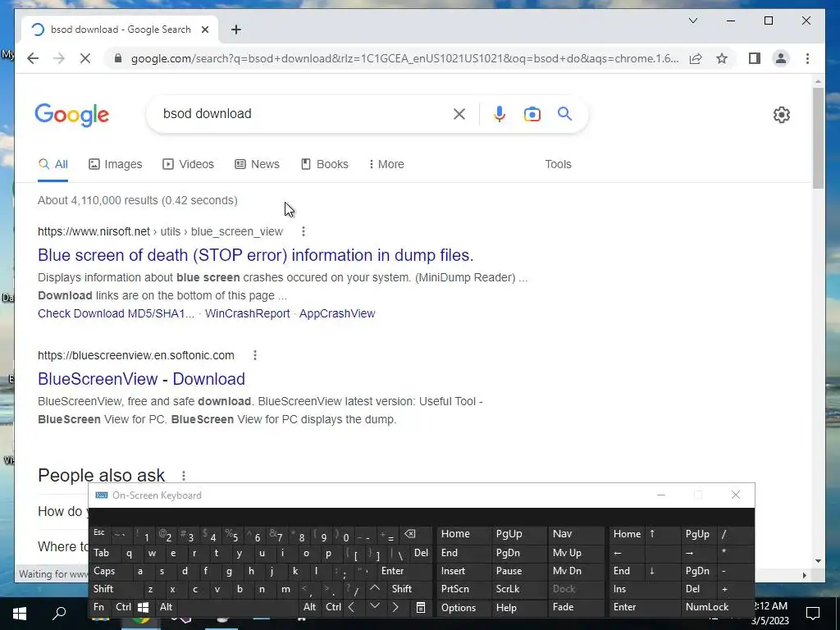Open Options on On-Screen Keyboard
The height and width of the screenshot is (630, 840).
463,608
